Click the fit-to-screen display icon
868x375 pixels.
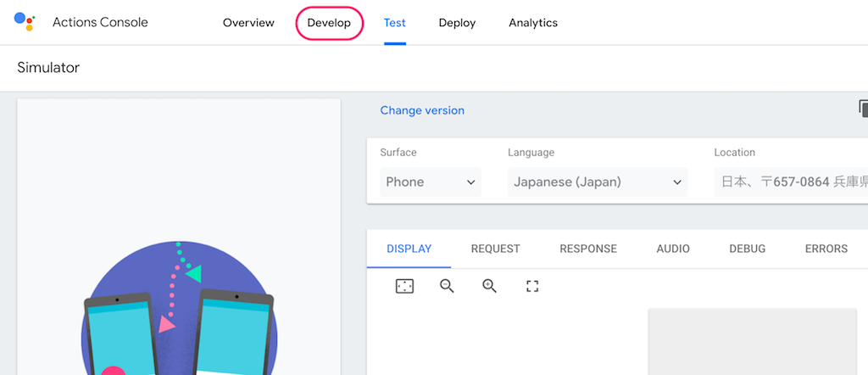pyautogui.click(x=404, y=286)
